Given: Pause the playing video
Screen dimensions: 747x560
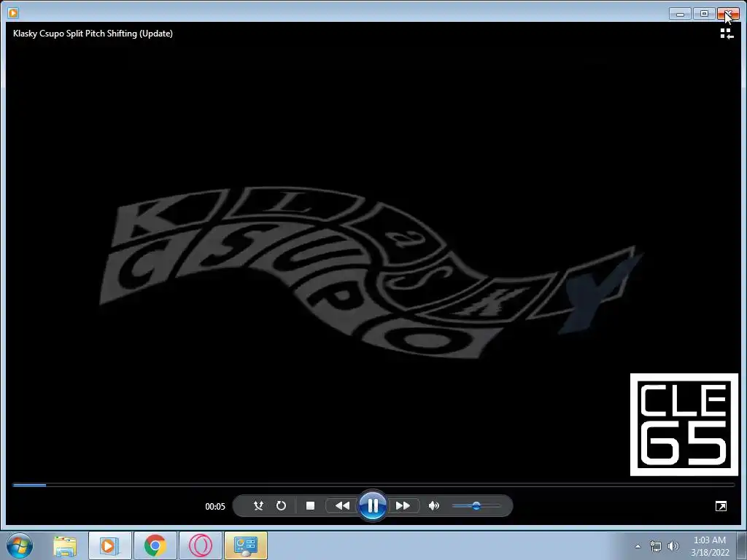Looking at the screenshot, I should point(373,506).
